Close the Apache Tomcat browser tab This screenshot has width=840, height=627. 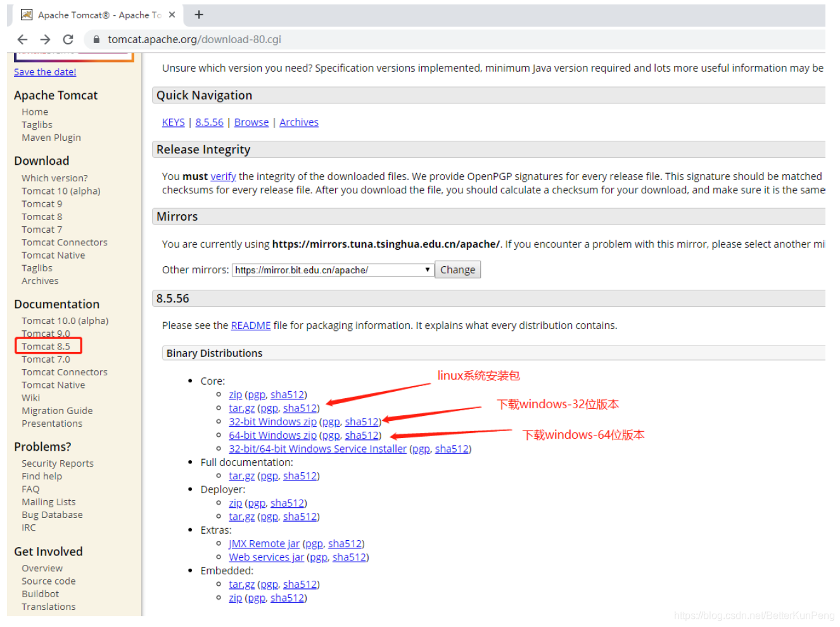point(172,15)
